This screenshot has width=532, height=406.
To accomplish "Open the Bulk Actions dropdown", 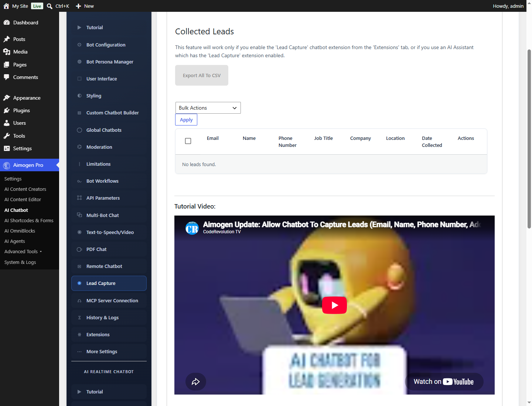I will click(208, 108).
